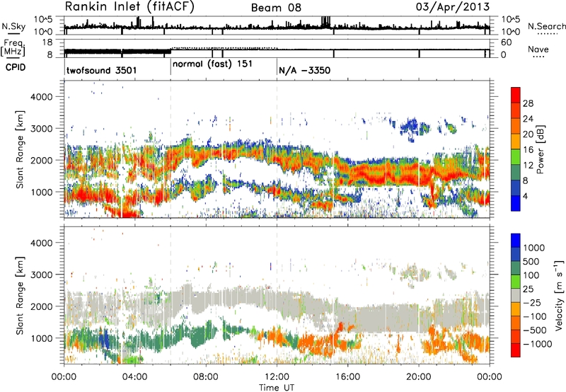Click the 'N.Sky' legend label
This screenshot has height=392, width=566.
click(x=13, y=26)
